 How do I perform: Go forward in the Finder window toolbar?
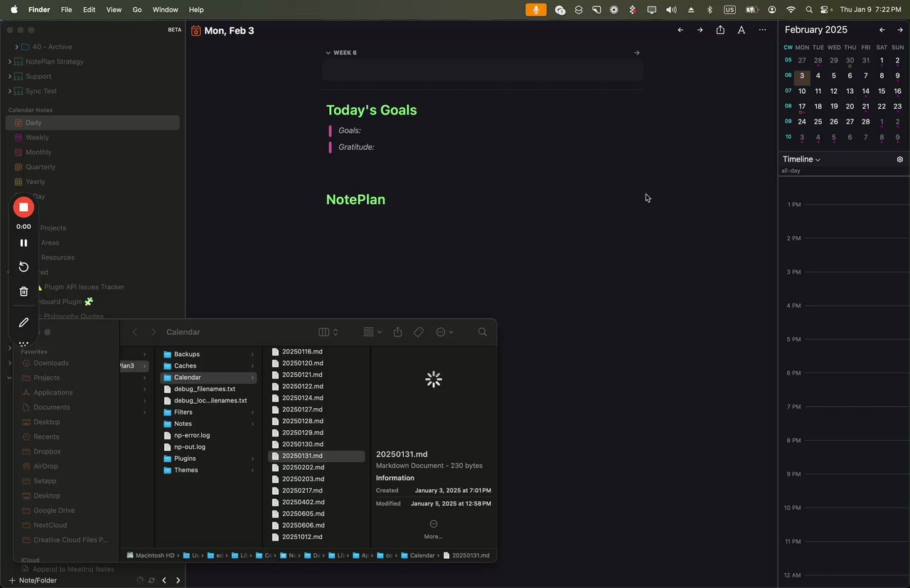tap(154, 332)
